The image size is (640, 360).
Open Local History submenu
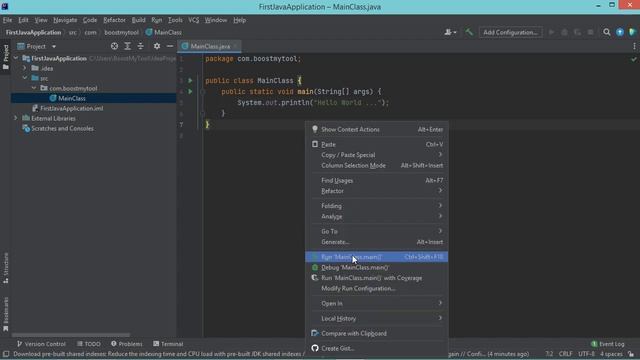pos(376,318)
